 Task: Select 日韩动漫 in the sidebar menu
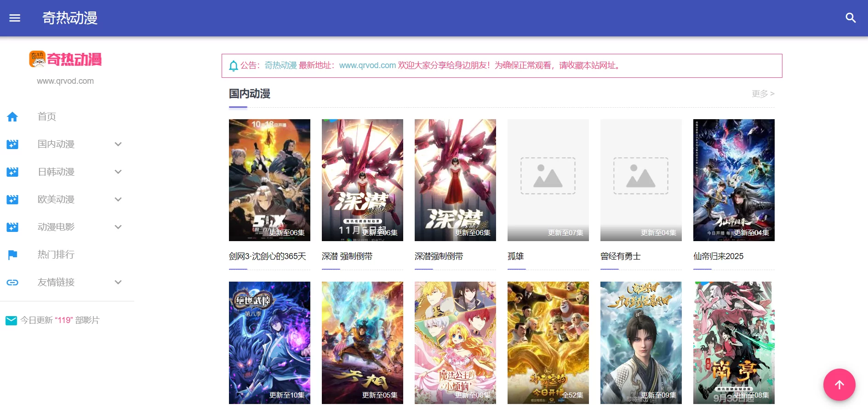click(56, 172)
